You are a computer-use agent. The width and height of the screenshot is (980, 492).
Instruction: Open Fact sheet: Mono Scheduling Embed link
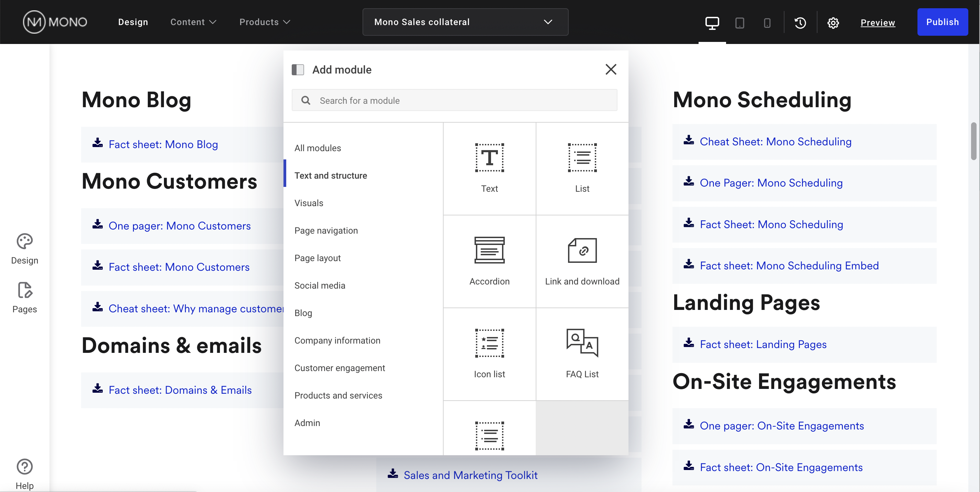pyautogui.click(x=789, y=265)
